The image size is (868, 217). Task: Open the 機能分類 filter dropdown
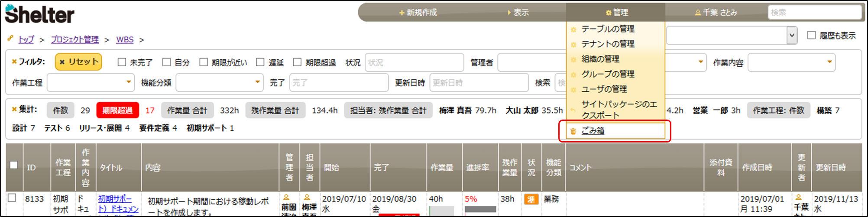(x=257, y=82)
